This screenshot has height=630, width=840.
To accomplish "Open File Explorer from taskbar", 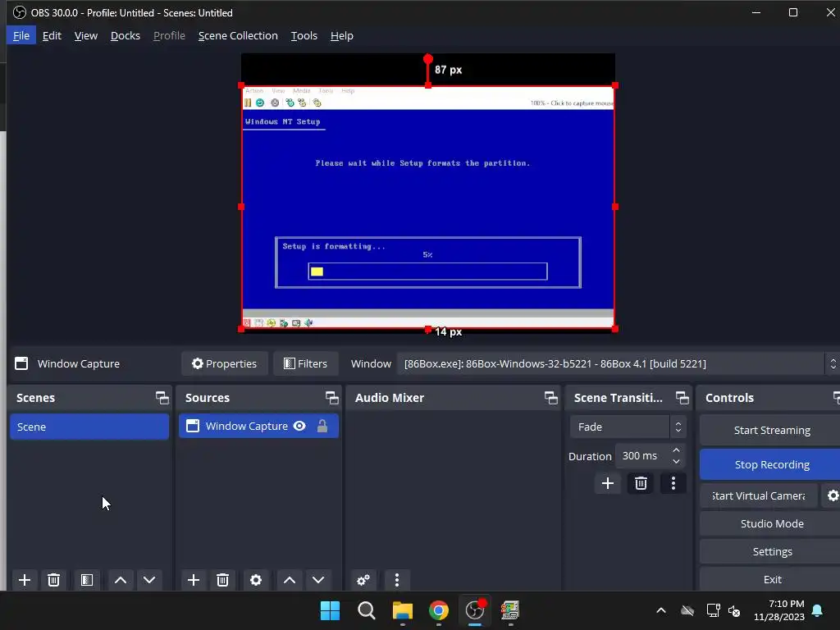I will click(402, 610).
